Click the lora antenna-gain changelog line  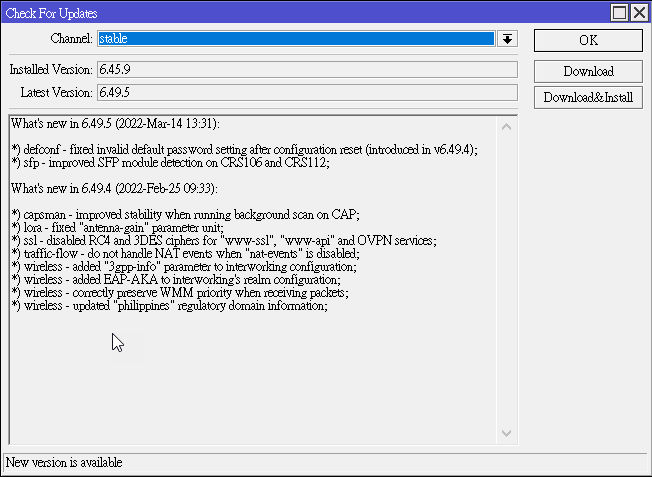117,228
